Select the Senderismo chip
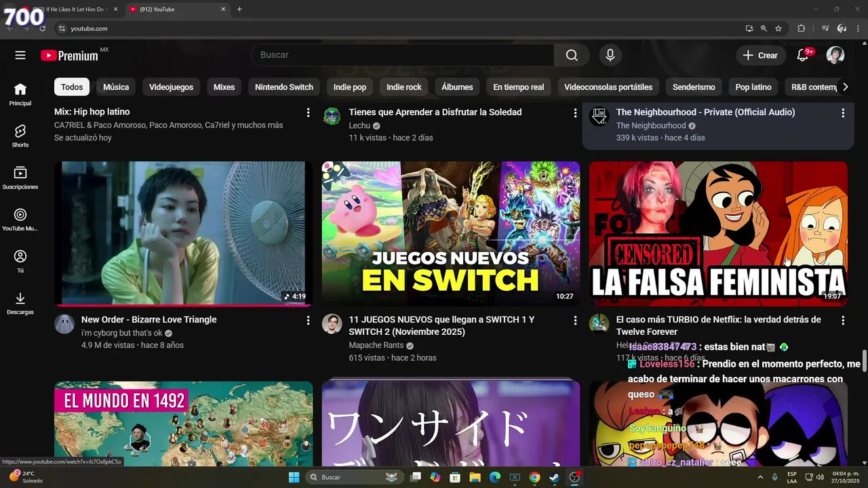Screen dimensions: 868x488 (694, 87)
